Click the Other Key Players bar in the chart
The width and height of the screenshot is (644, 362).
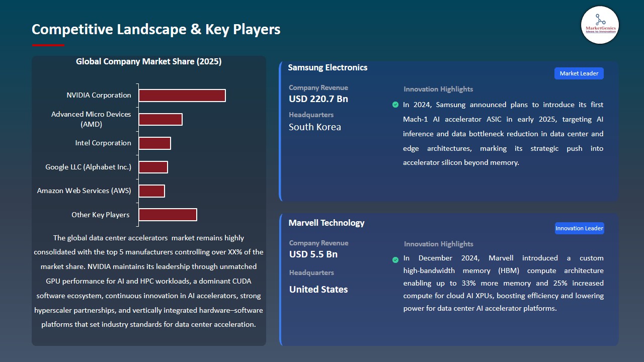(x=168, y=214)
